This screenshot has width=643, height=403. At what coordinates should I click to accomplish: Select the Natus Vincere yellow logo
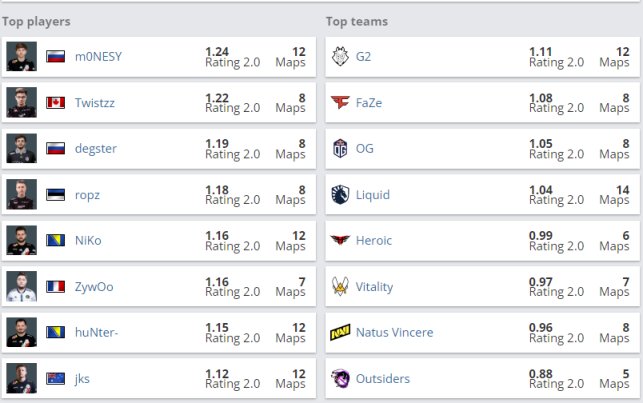pyautogui.click(x=340, y=332)
